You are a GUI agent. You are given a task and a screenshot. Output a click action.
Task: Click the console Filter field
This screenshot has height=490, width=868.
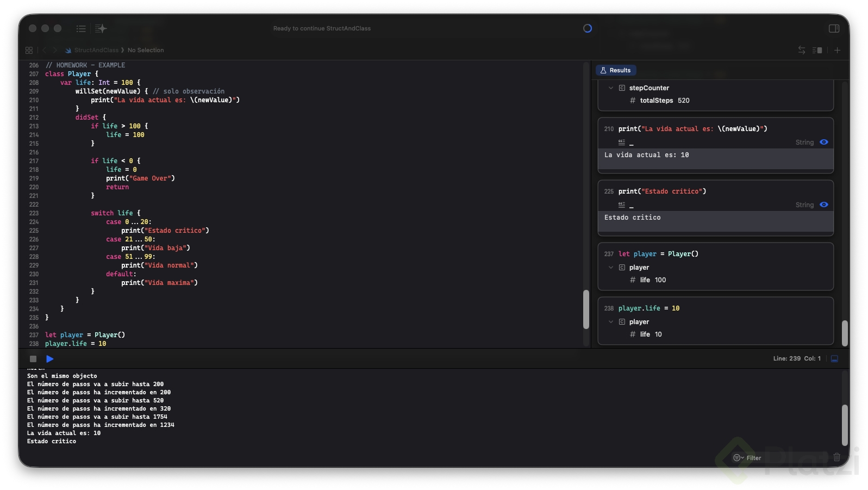point(780,458)
